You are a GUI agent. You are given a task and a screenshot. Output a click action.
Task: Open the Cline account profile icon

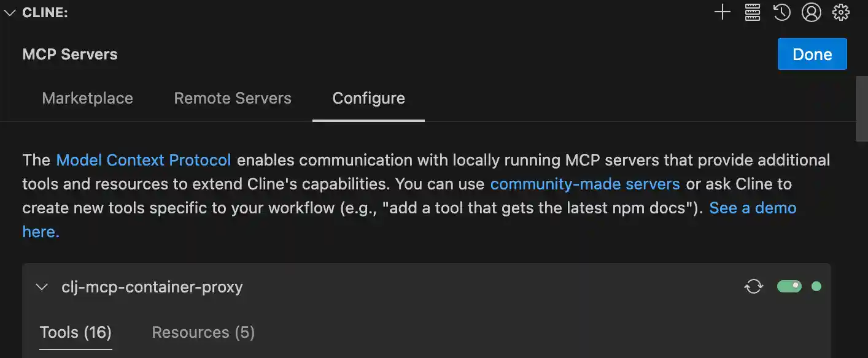pyautogui.click(x=811, y=12)
